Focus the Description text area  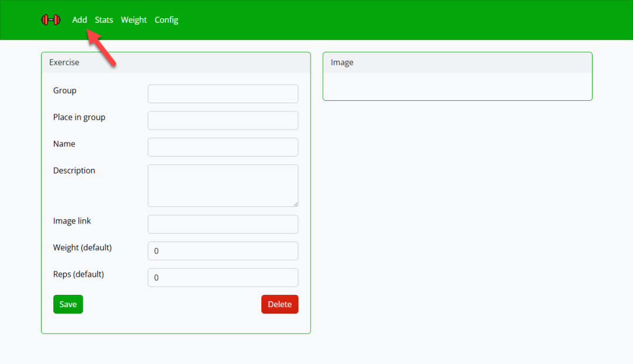click(x=223, y=186)
